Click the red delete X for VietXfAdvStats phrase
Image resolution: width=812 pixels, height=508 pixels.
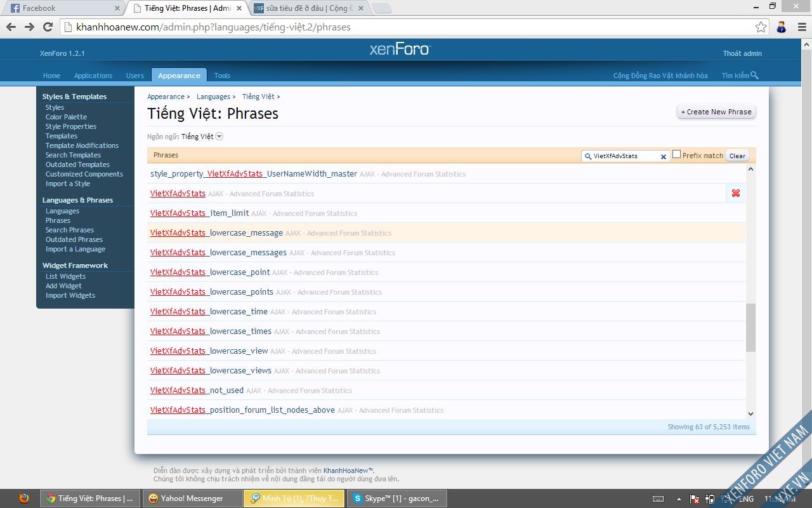(x=735, y=193)
